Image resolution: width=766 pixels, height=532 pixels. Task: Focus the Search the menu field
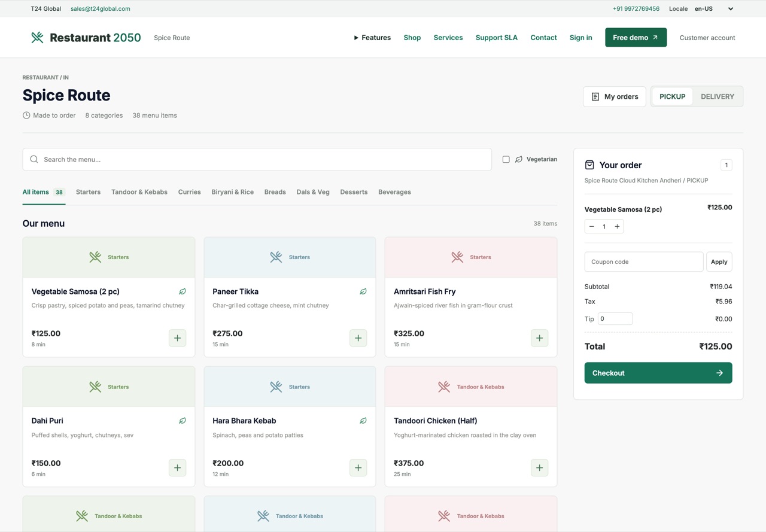tap(257, 159)
